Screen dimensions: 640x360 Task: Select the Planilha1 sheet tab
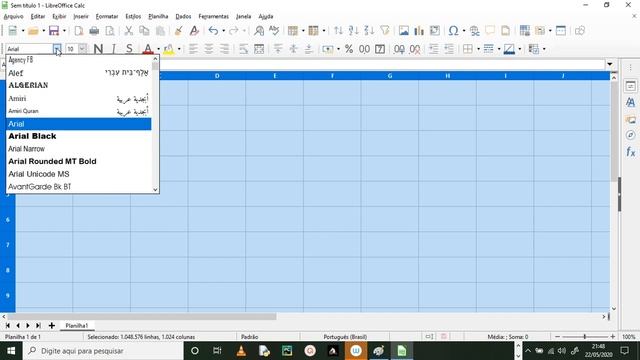click(x=76, y=326)
